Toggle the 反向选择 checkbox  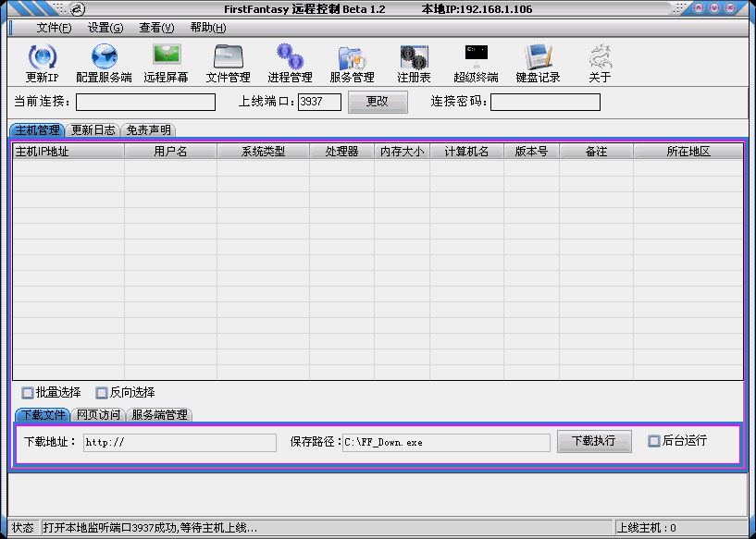tap(102, 393)
